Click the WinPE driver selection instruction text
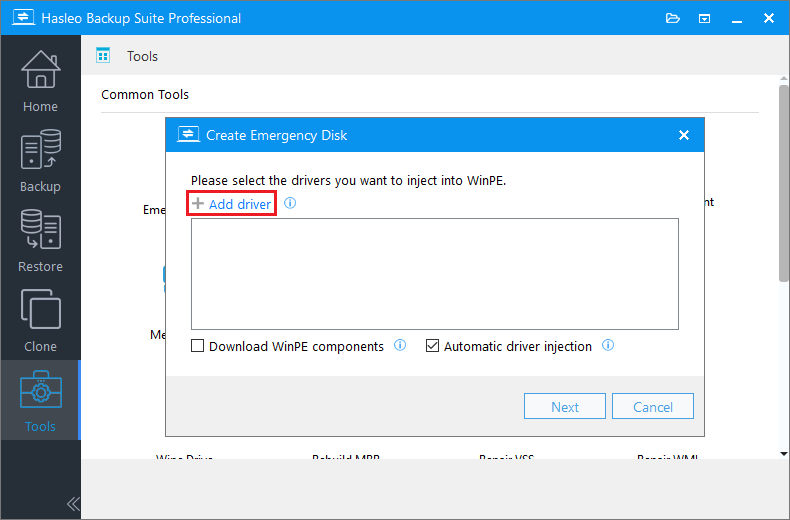The height and width of the screenshot is (520, 790). click(x=348, y=180)
